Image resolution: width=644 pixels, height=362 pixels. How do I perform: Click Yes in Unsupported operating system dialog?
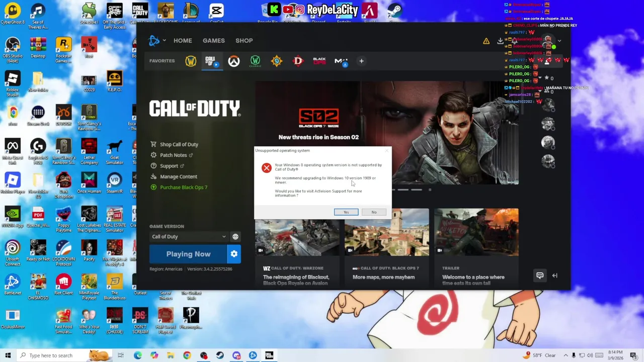click(346, 212)
